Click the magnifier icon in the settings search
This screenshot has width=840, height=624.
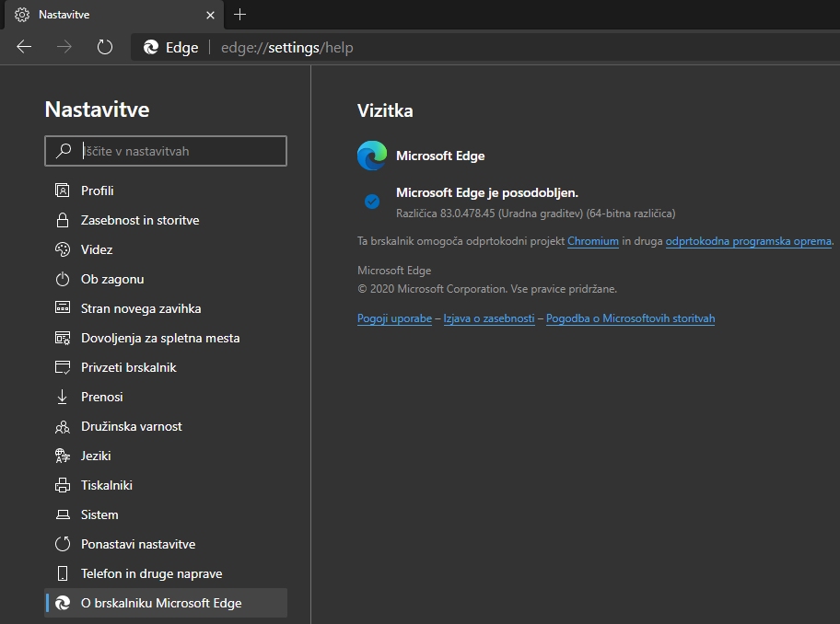click(x=64, y=150)
